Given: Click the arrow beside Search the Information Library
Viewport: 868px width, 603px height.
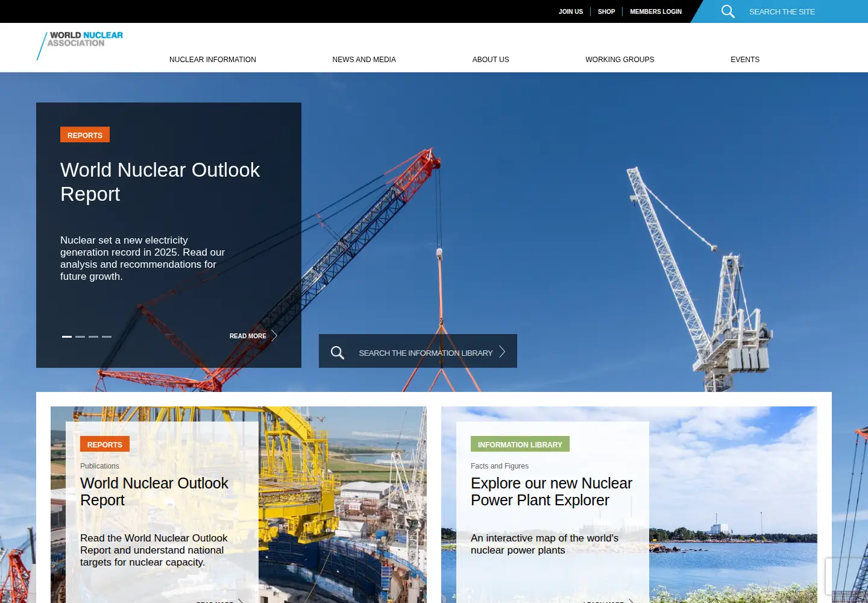Looking at the screenshot, I should (x=502, y=352).
